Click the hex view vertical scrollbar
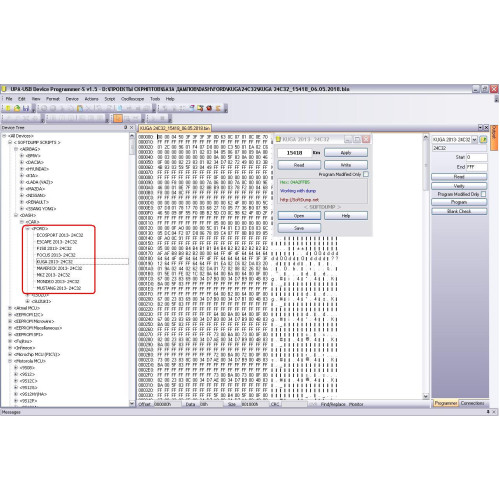This screenshot has height=500, width=500. click(x=426, y=266)
